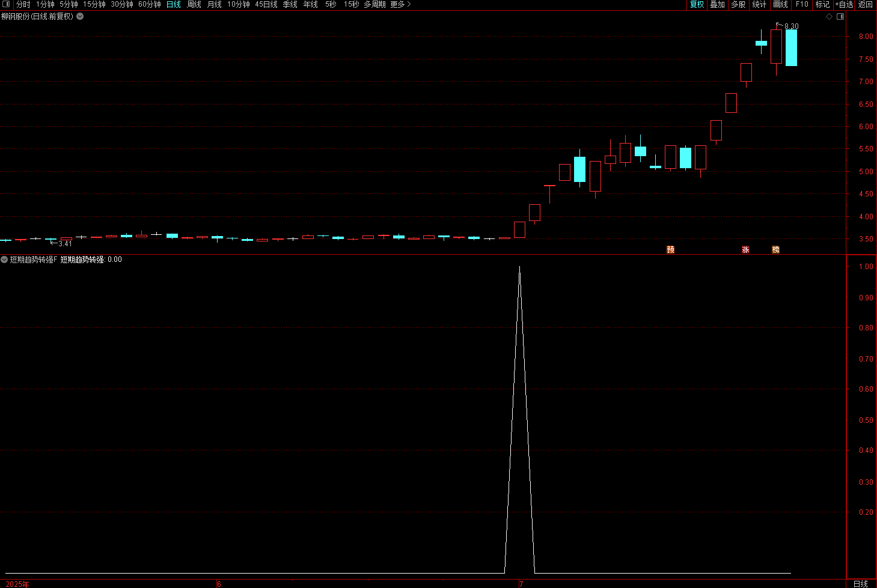
Task: Add stock with +自选 button
Action: [844, 4]
